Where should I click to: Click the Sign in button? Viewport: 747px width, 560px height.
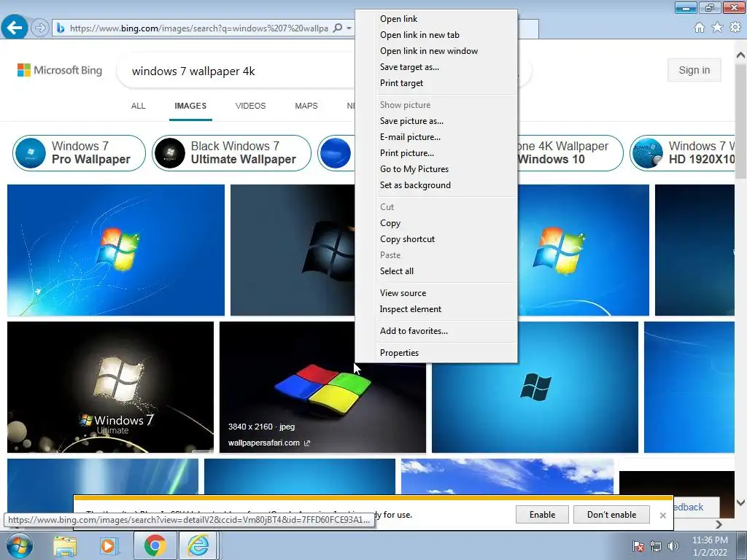694,70
